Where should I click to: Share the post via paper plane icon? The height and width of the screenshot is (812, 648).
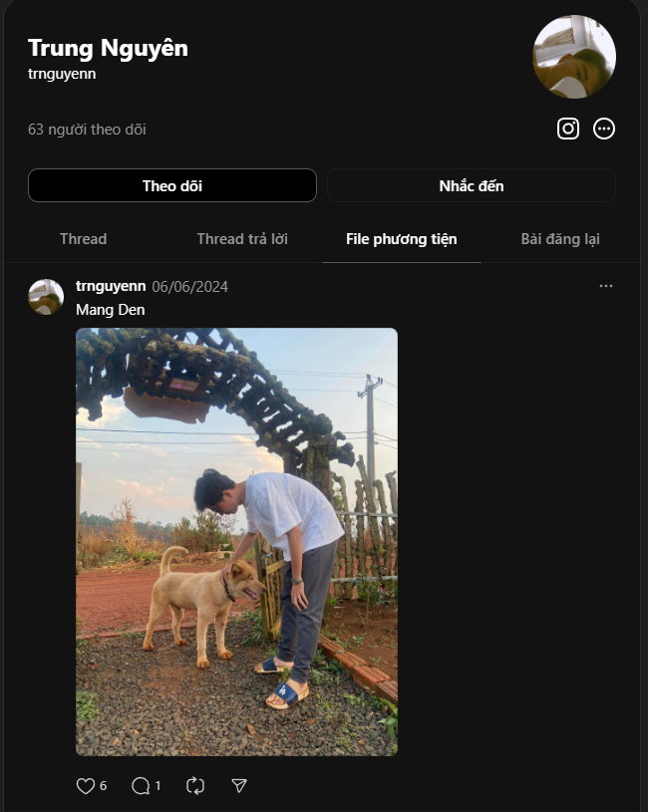click(239, 786)
